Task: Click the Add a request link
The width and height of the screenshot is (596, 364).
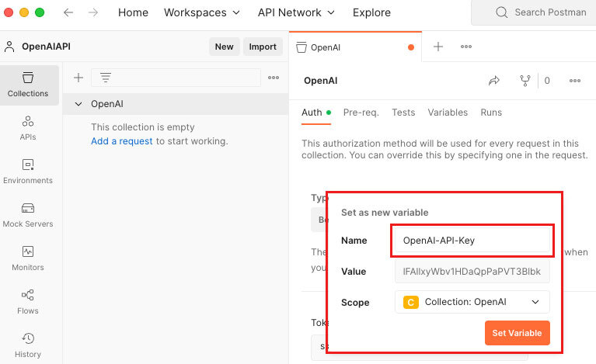Action: pos(122,141)
